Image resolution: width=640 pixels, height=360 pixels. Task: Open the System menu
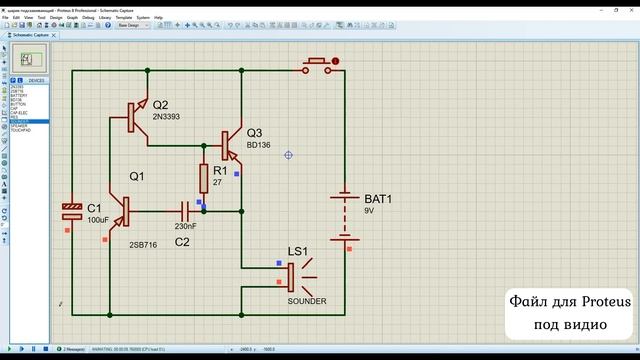(x=143, y=18)
